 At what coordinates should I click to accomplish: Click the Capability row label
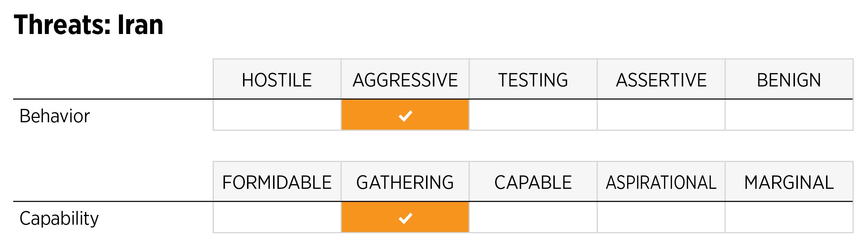click(59, 218)
